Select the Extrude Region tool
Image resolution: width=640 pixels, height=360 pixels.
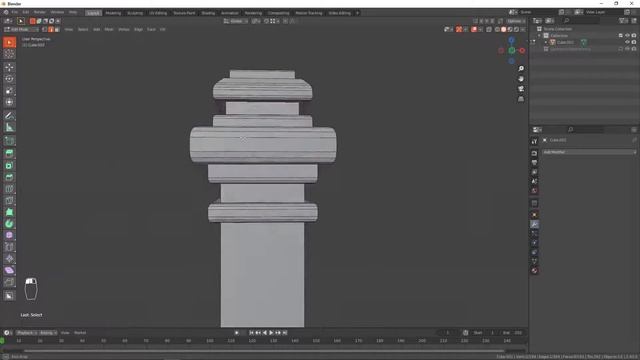click(x=9, y=154)
